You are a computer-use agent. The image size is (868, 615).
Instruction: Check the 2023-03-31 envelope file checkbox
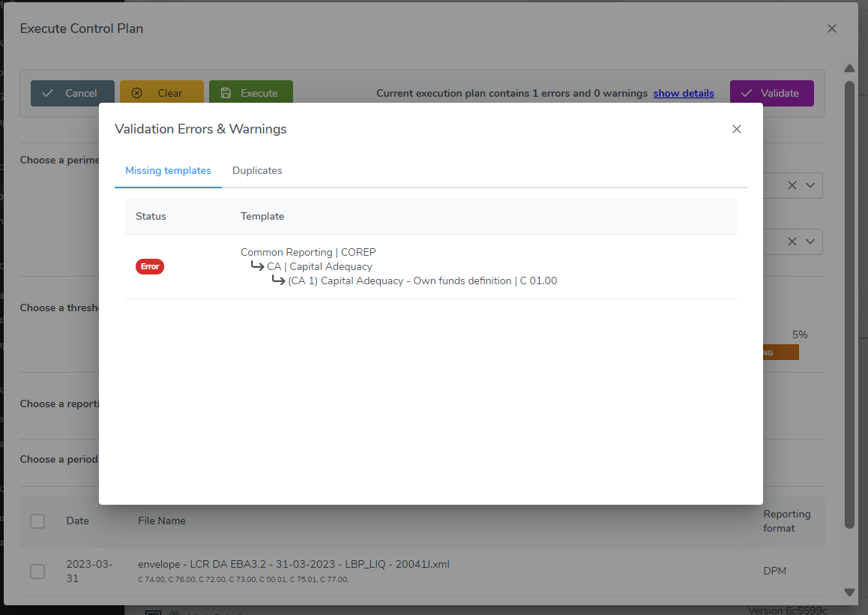pyautogui.click(x=37, y=571)
